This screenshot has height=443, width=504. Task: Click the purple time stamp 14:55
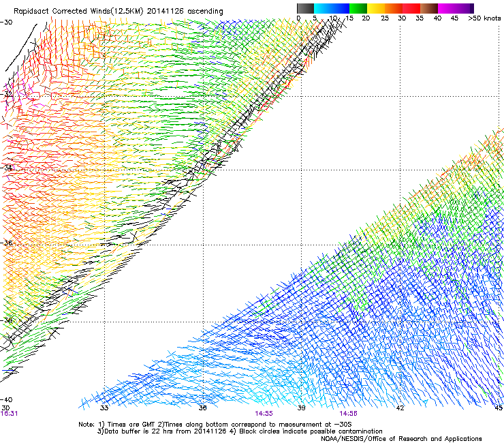(264, 414)
